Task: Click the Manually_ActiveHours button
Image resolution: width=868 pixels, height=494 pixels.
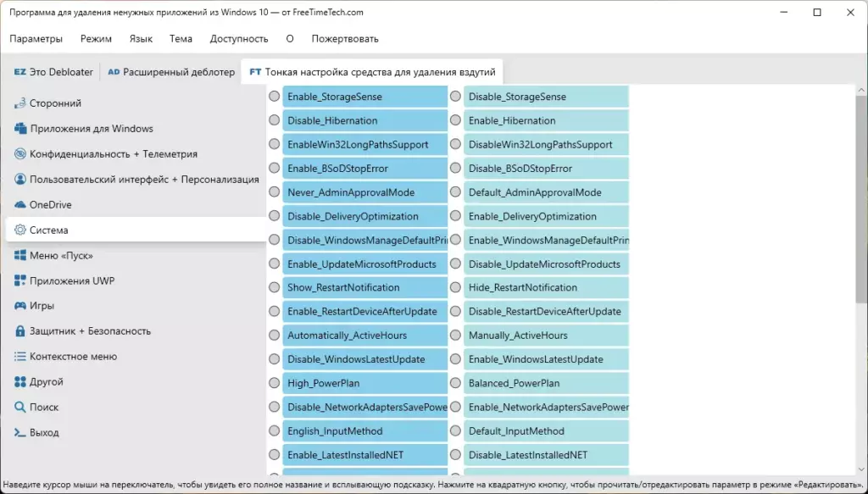Action: [546, 336]
